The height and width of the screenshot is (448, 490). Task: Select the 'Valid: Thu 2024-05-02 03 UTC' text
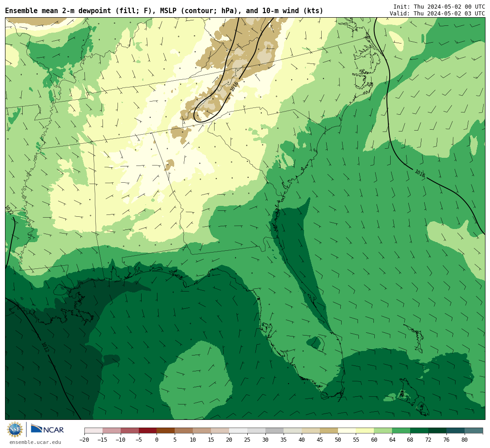(x=437, y=14)
